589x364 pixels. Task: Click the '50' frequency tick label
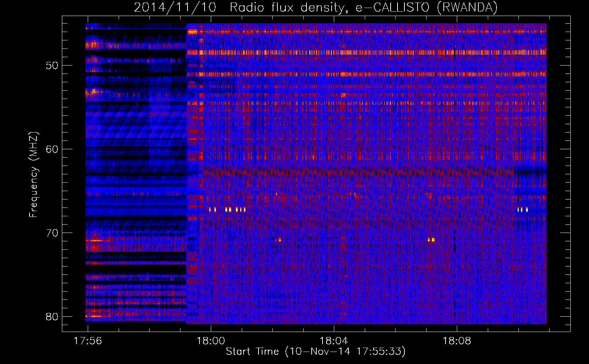pos(52,66)
